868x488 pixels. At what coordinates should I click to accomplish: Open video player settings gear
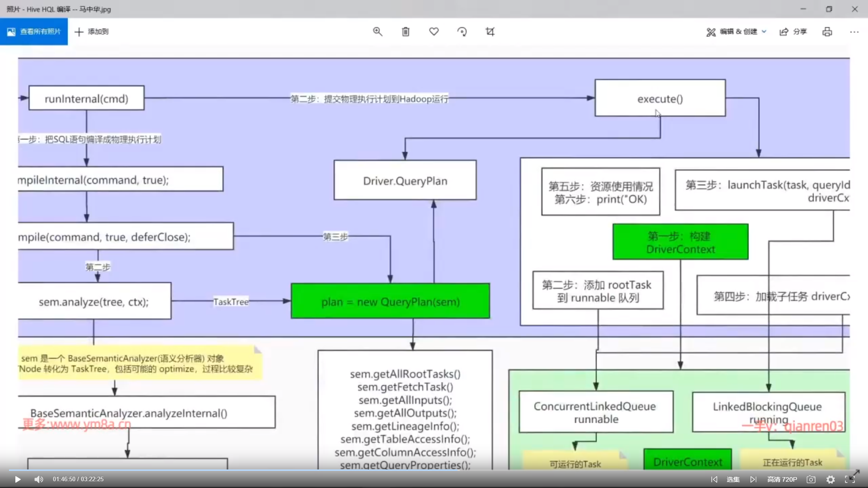(830, 479)
